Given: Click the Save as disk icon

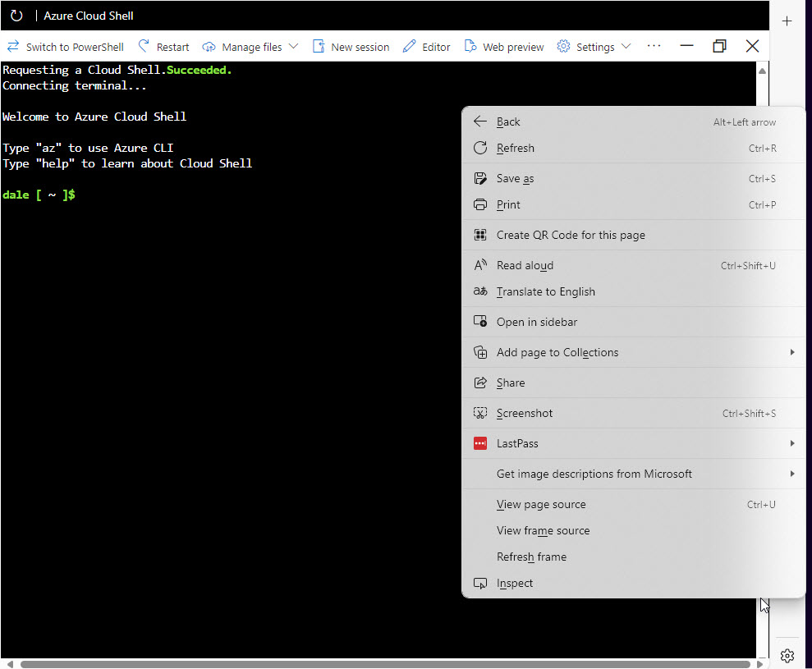Looking at the screenshot, I should 480,179.
